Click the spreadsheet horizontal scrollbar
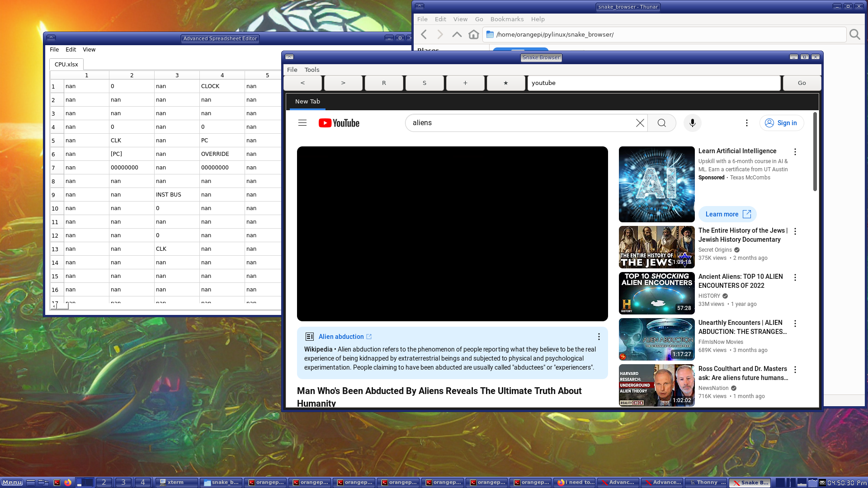Viewport: 868px width, 488px height. [61, 306]
